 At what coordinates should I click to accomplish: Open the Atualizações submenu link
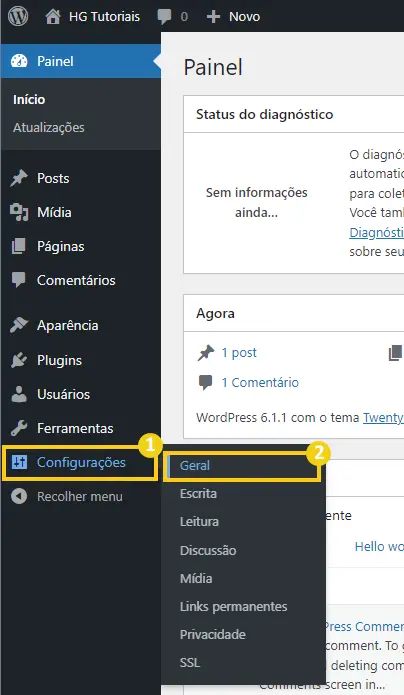49,128
